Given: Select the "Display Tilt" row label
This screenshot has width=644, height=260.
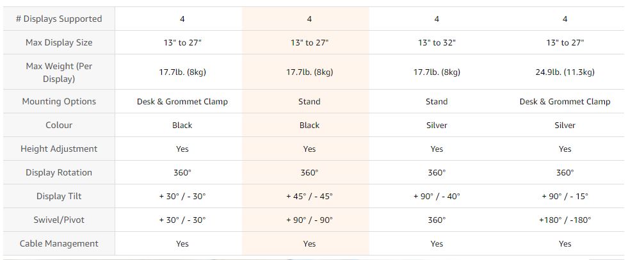Looking at the screenshot, I should [59, 197].
